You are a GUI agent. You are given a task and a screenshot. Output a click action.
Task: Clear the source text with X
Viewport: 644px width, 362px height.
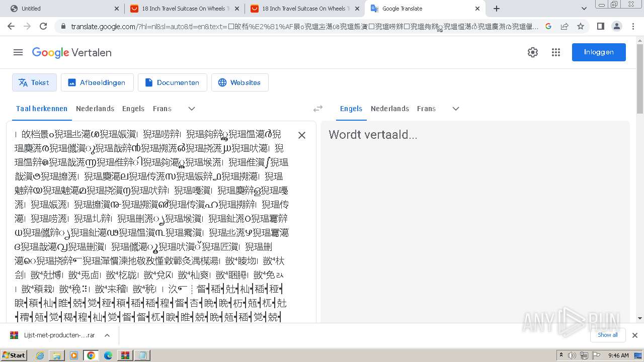tap(302, 135)
